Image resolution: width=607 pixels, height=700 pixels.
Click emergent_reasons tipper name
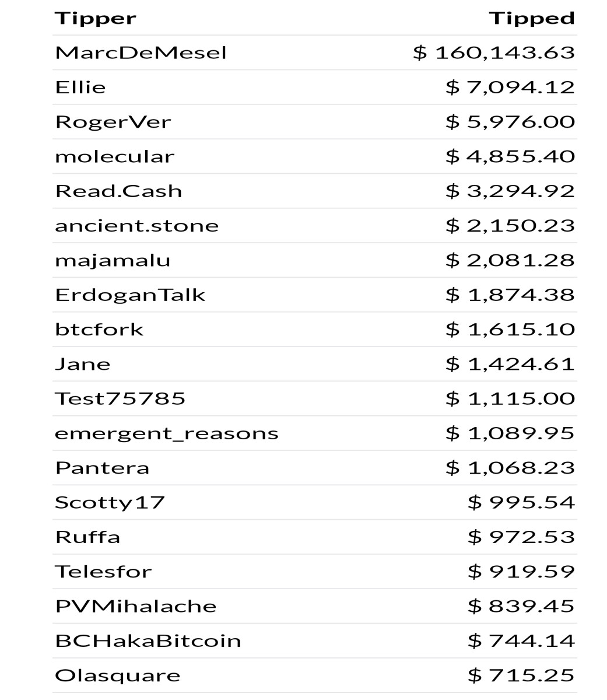167,433
